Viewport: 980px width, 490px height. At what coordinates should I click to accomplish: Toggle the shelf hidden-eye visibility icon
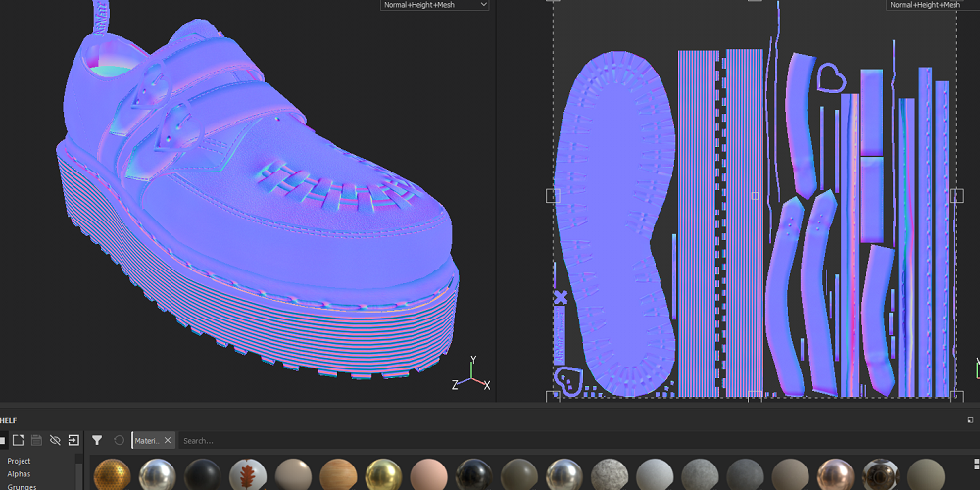click(55, 441)
